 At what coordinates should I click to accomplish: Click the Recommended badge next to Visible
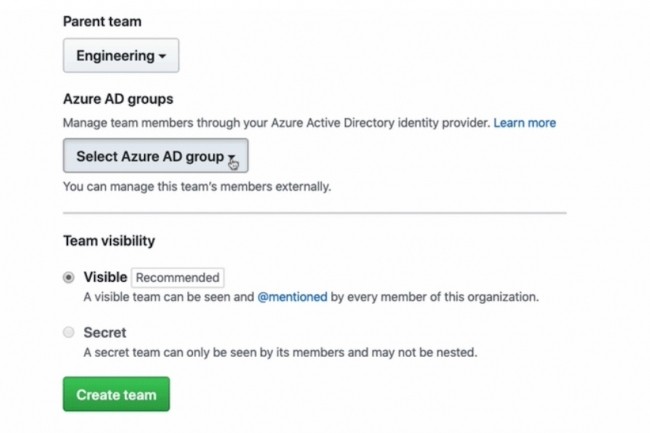[x=177, y=278]
